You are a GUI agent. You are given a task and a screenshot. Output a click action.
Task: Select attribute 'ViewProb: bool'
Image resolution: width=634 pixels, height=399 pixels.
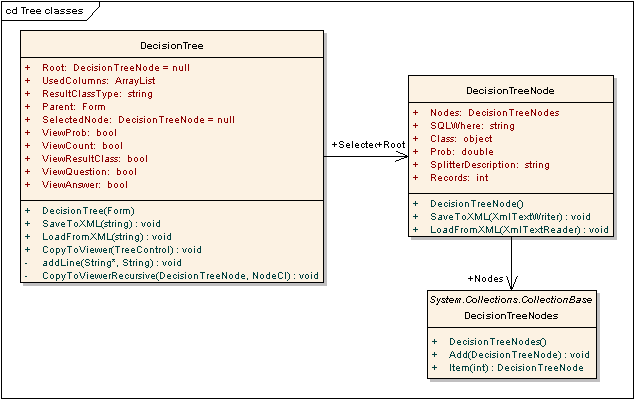point(79,133)
